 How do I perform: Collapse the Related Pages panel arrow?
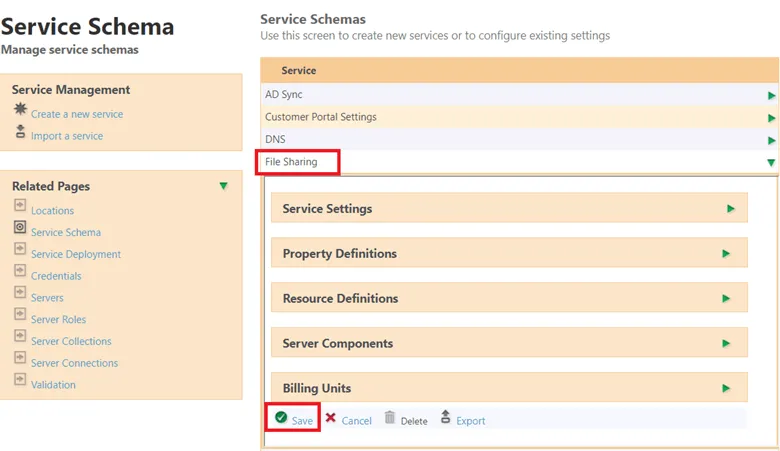[223, 186]
